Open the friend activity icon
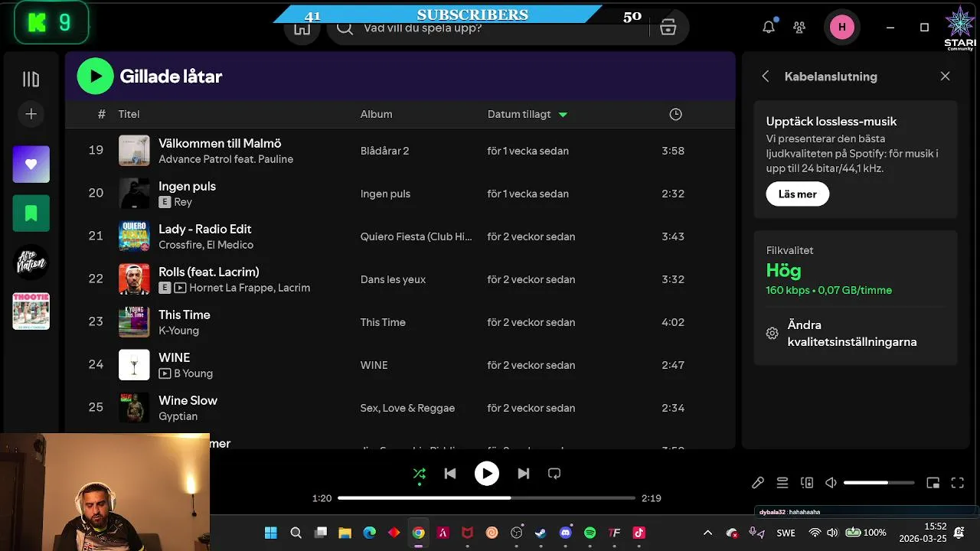The image size is (980, 551). point(799,28)
